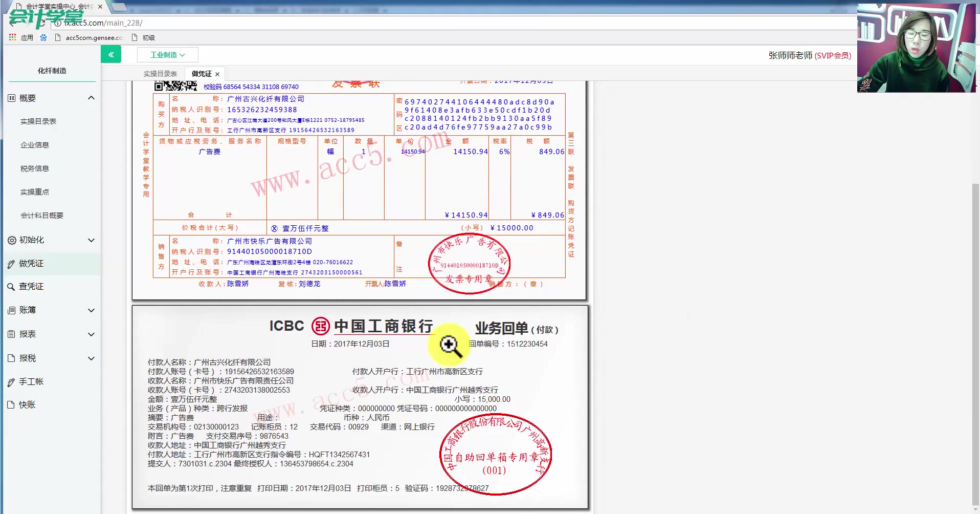
Task: Click the webcam video thumbnail
Action: tap(917, 48)
